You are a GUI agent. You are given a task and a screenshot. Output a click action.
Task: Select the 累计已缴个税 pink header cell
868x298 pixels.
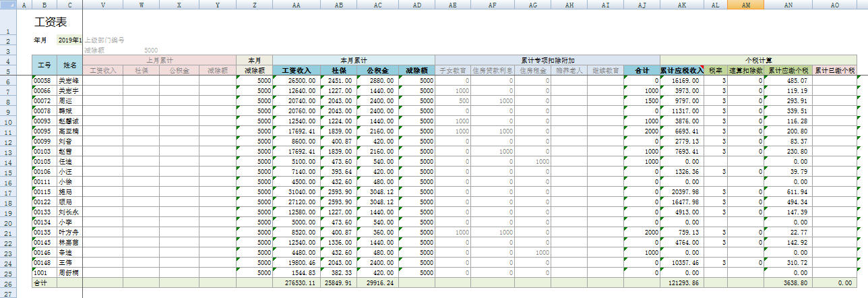point(835,70)
